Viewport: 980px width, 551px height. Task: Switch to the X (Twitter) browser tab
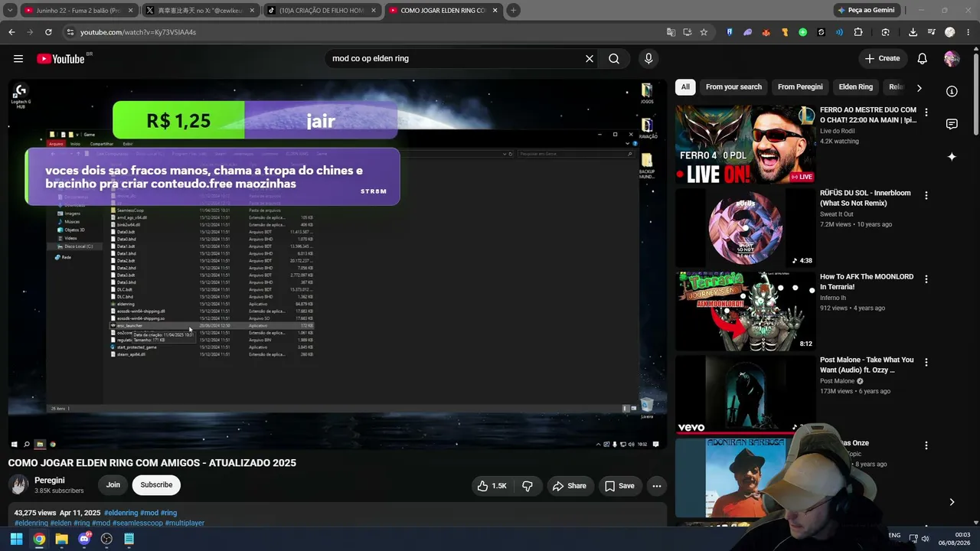tap(199, 10)
